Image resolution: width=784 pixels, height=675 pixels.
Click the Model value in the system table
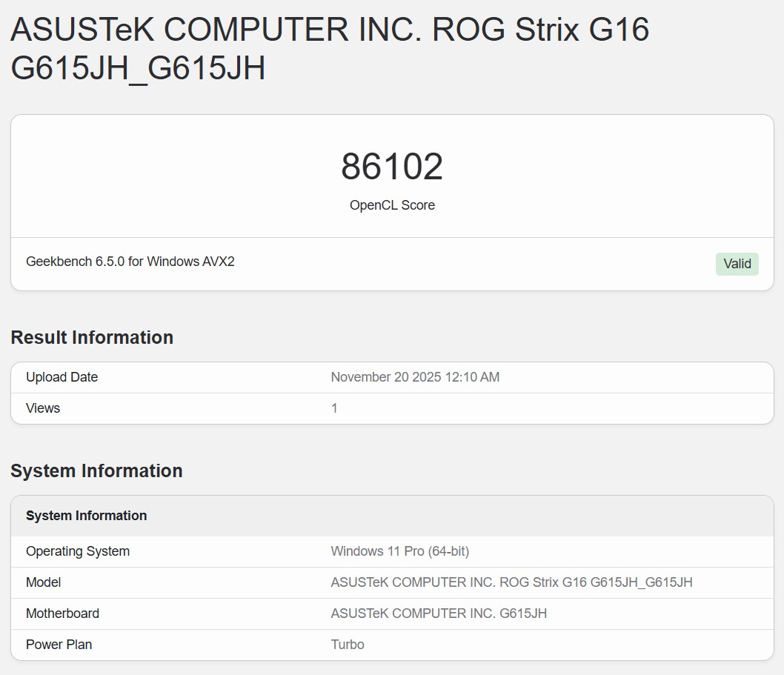pos(511,582)
